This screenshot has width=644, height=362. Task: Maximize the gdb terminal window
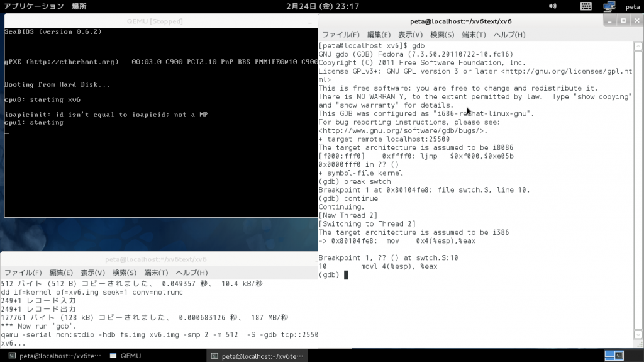(623, 21)
